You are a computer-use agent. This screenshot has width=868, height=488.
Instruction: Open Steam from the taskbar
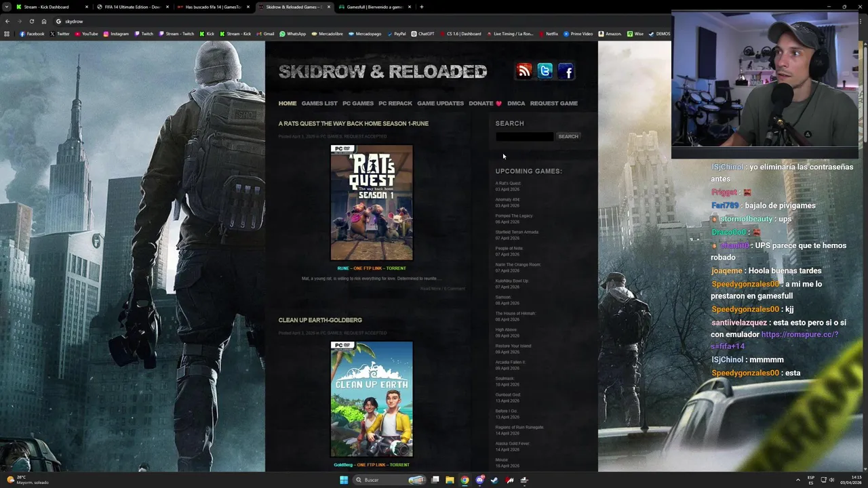point(494,480)
